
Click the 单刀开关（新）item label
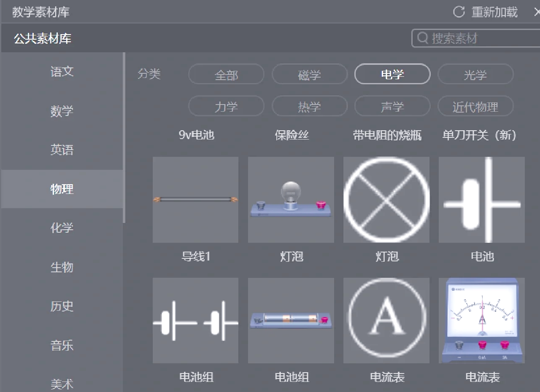pos(480,135)
